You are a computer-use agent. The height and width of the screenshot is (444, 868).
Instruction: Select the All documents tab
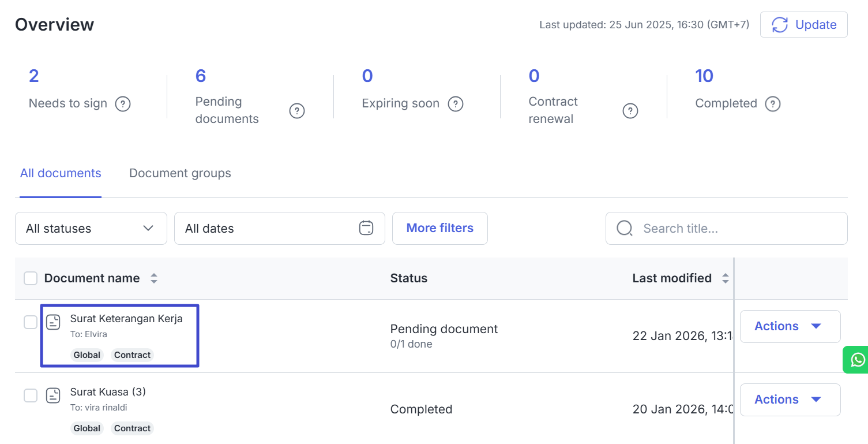tap(61, 173)
